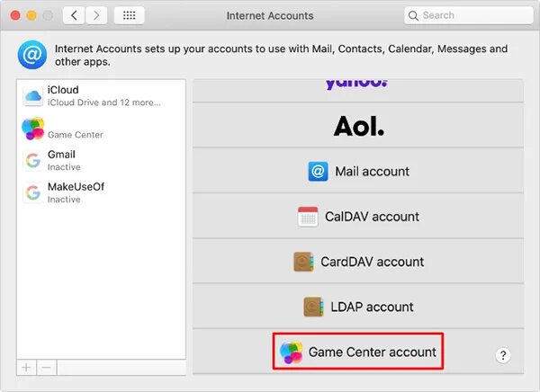
Task: Choose the Aol. account provider
Action: click(358, 125)
